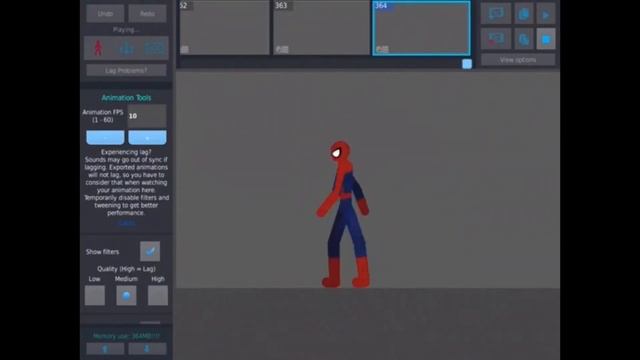The image size is (640, 360).
Task: Decrease animation FPS with minus button
Action: pos(105,138)
